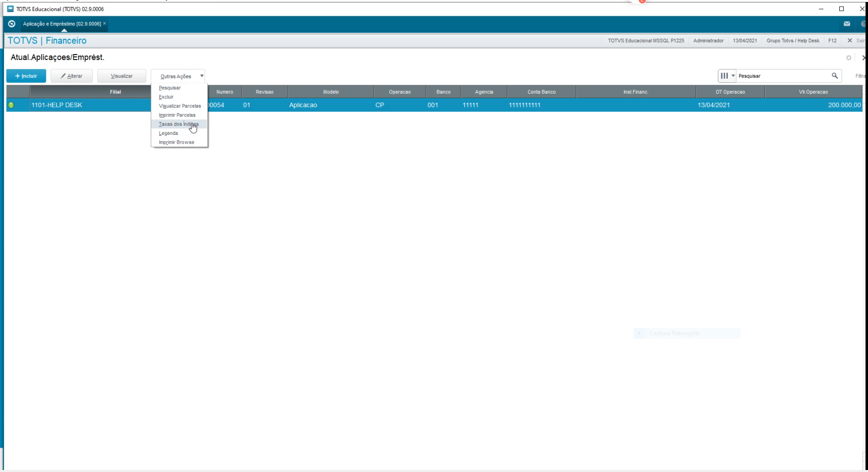This screenshot has width=868, height=472.
Task: Select Taxas dos Índices menu entry
Action: pyautogui.click(x=179, y=124)
